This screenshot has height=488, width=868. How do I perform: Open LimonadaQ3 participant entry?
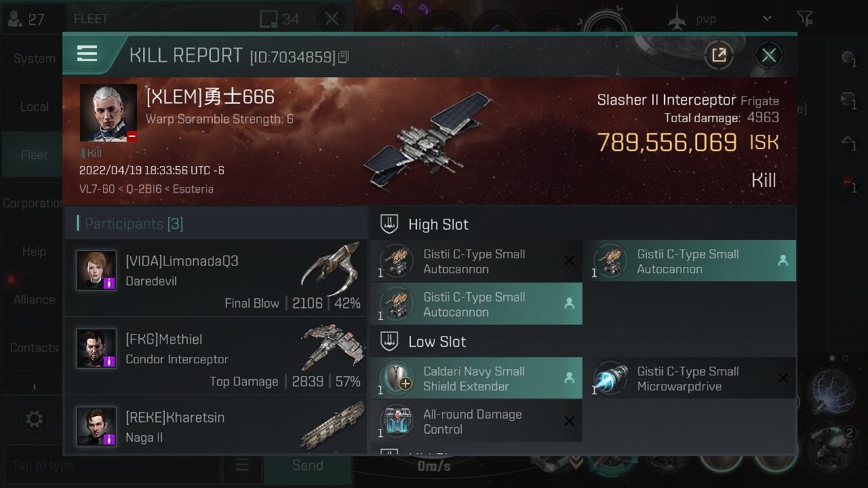pos(216,277)
